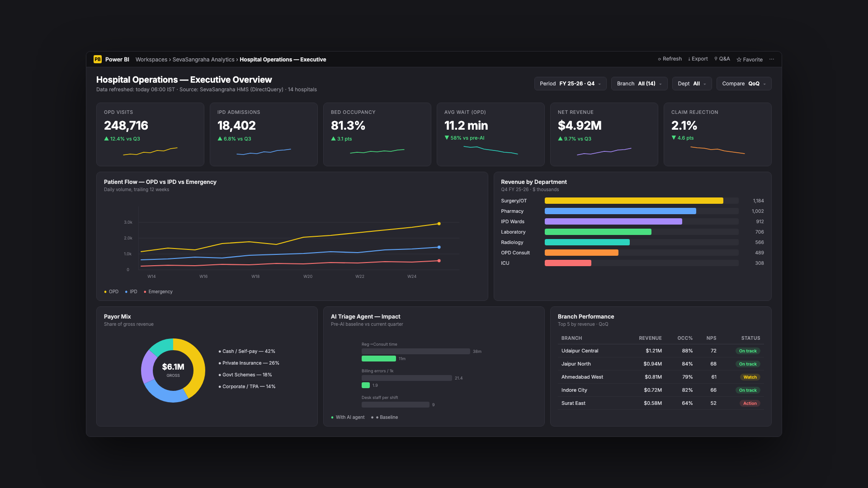Click Net Revenue up-arrow trend indicator
This screenshot has width=868, height=488.
(561, 139)
